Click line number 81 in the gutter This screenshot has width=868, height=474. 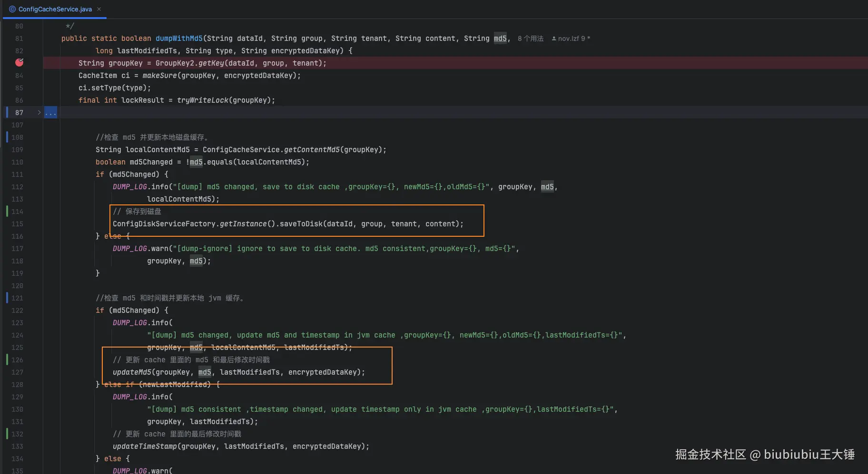click(x=19, y=39)
